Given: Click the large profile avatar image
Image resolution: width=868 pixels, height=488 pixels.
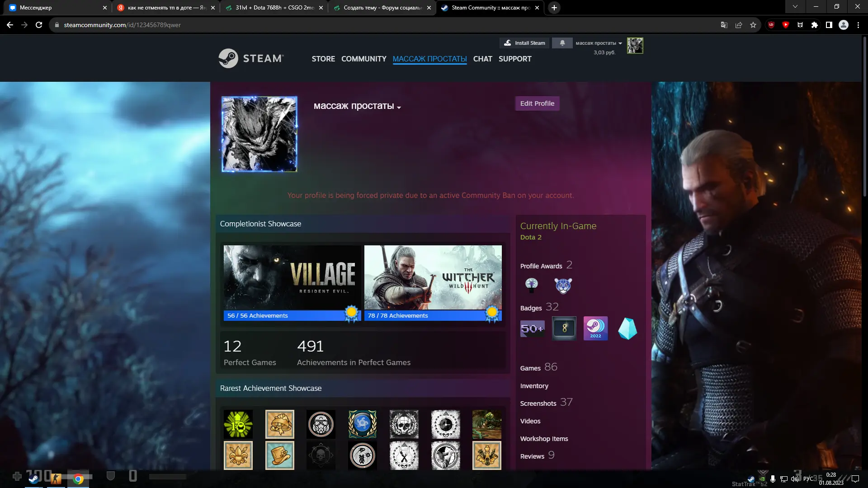Looking at the screenshot, I should pyautogui.click(x=259, y=134).
